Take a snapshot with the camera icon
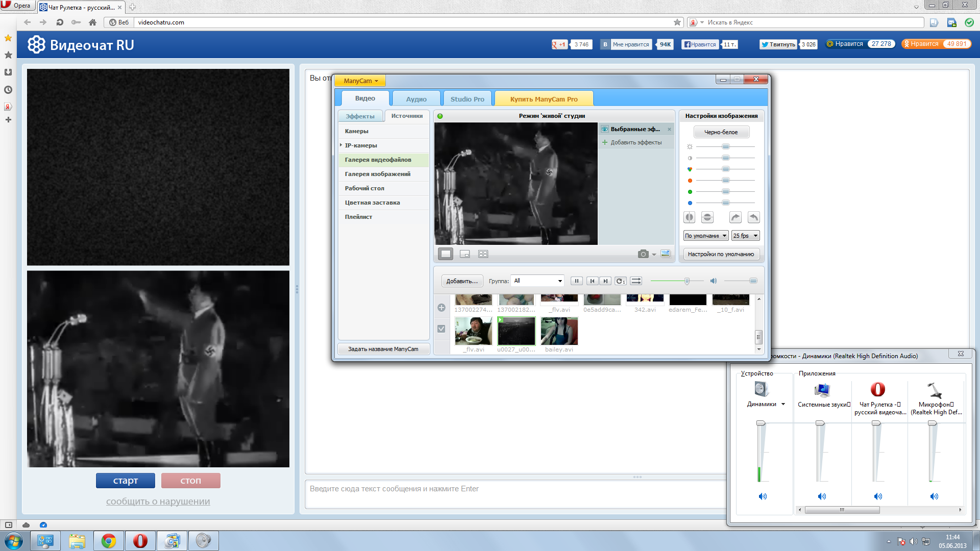Viewport: 980px width, 551px height. (643, 254)
